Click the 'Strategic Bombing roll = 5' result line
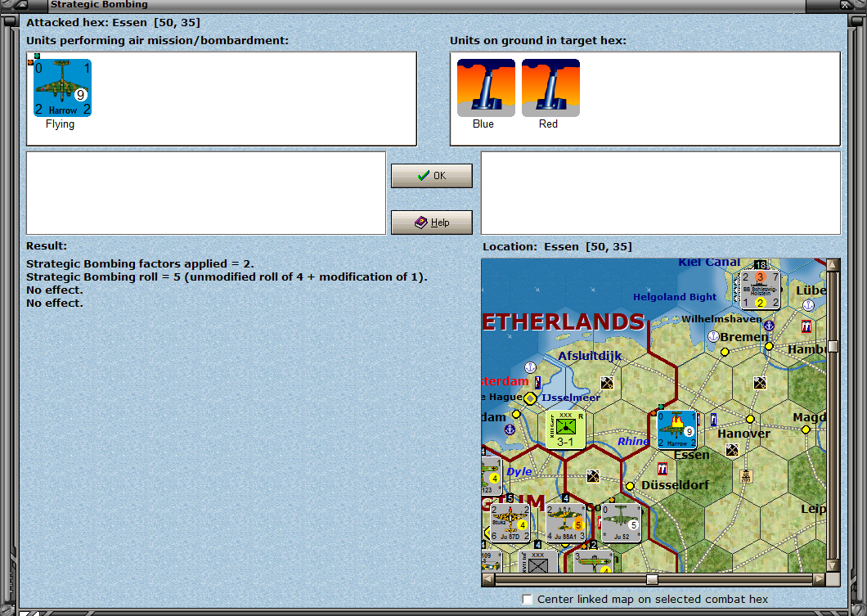Screen dimensions: 867x616 tap(227, 277)
